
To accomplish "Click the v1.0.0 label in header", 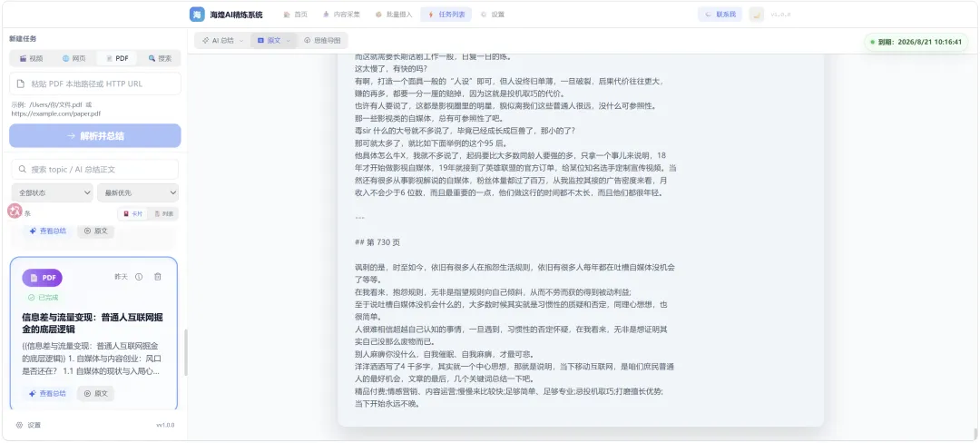I will coord(780,15).
